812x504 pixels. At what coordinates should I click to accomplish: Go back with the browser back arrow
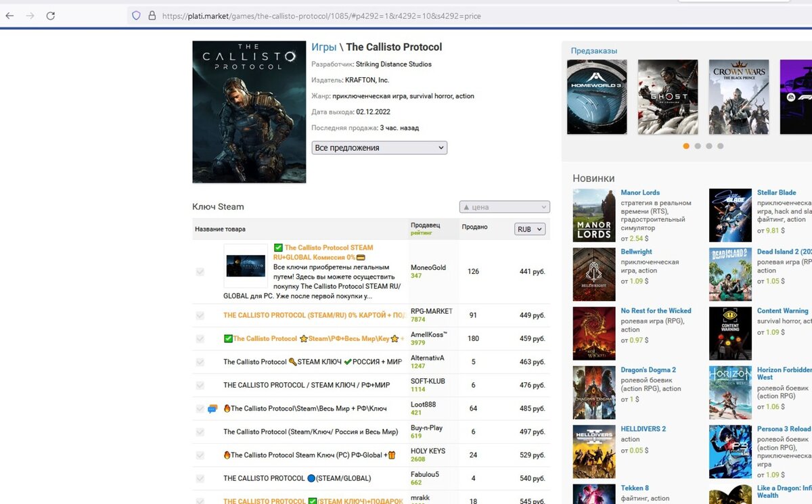click(9, 16)
